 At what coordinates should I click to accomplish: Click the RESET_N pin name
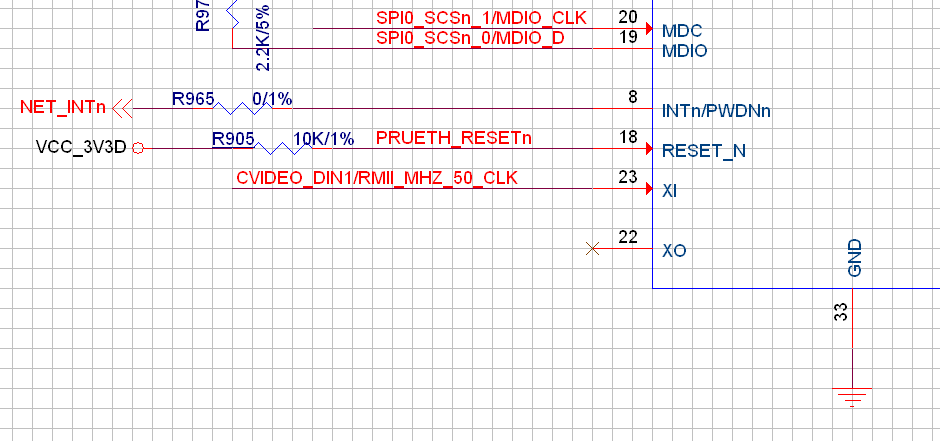coord(704,151)
